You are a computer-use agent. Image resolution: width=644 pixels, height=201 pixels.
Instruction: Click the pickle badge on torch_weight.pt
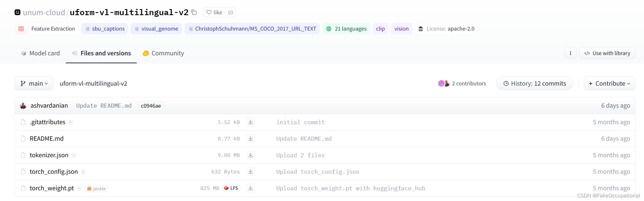pyautogui.click(x=96, y=188)
